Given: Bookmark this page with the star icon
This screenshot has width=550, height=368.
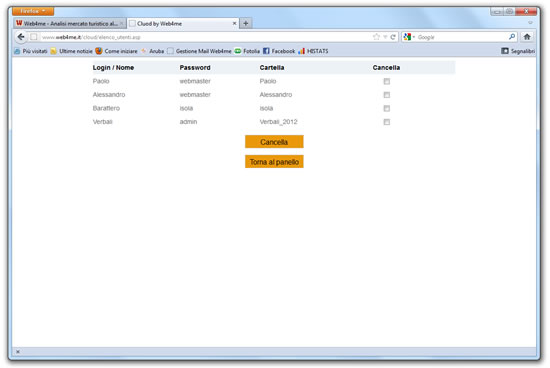Looking at the screenshot, I should [x=376, y=37].
